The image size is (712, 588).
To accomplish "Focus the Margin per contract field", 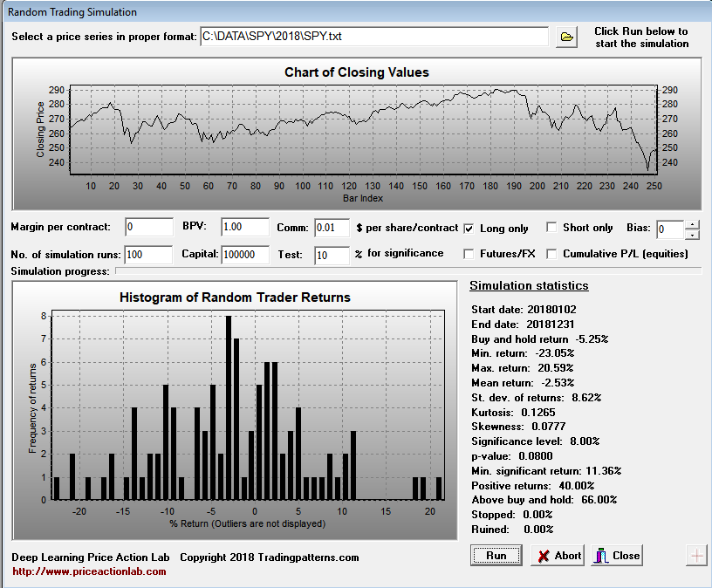I will click(x=149, y=228).
